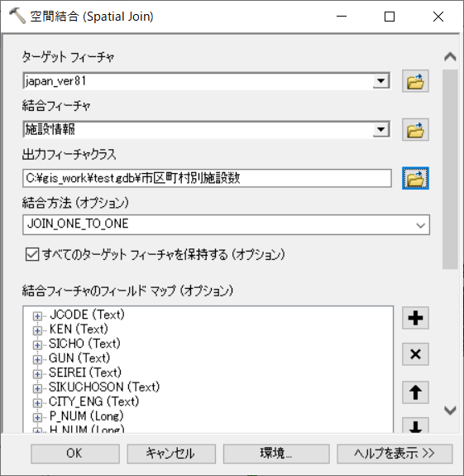The width and height of the screenshot is (464, 476).
Task: Select the CITY_ENG (Text) field row
Action: (x=94, y=401)
